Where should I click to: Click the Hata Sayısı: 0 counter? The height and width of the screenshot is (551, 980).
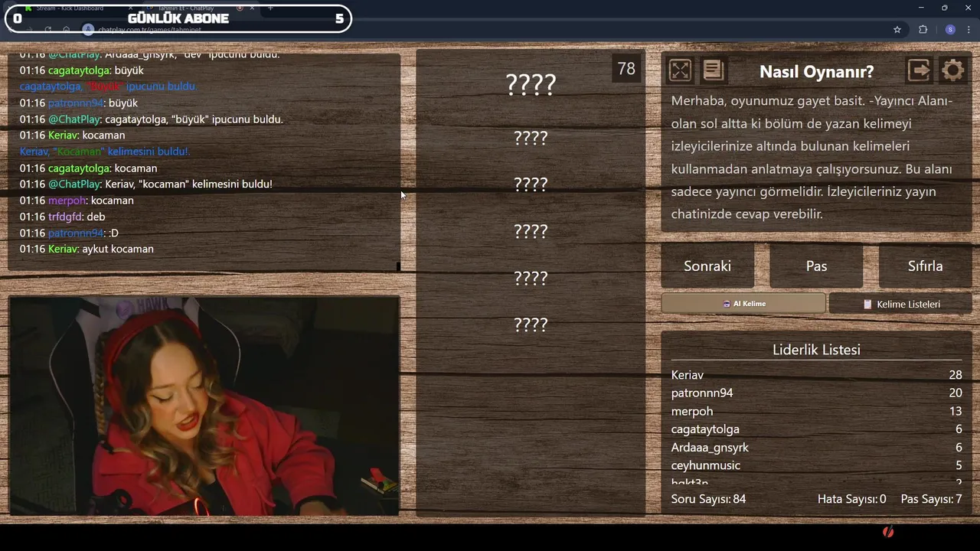(x=851, y=499)
